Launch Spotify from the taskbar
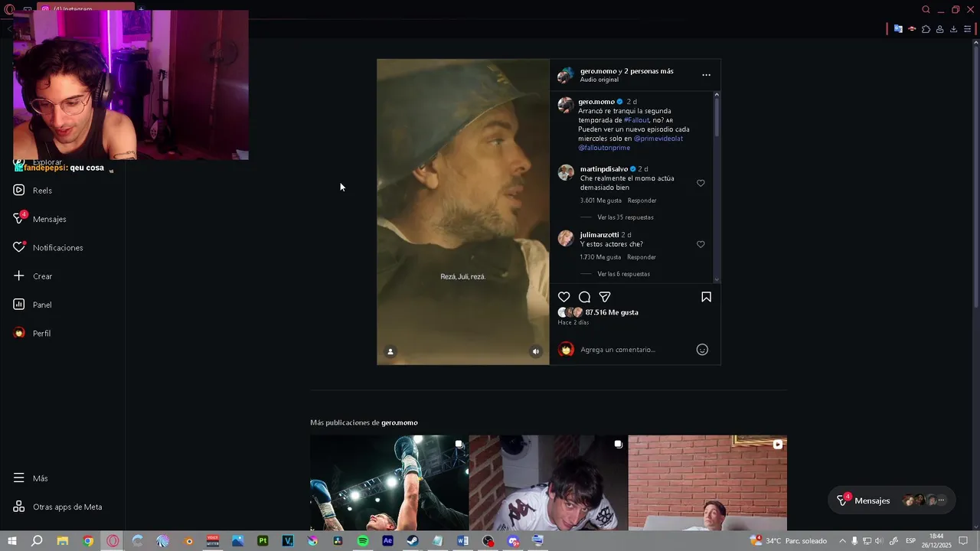This screenshot has width=980, height=551. tap(363, 541)
